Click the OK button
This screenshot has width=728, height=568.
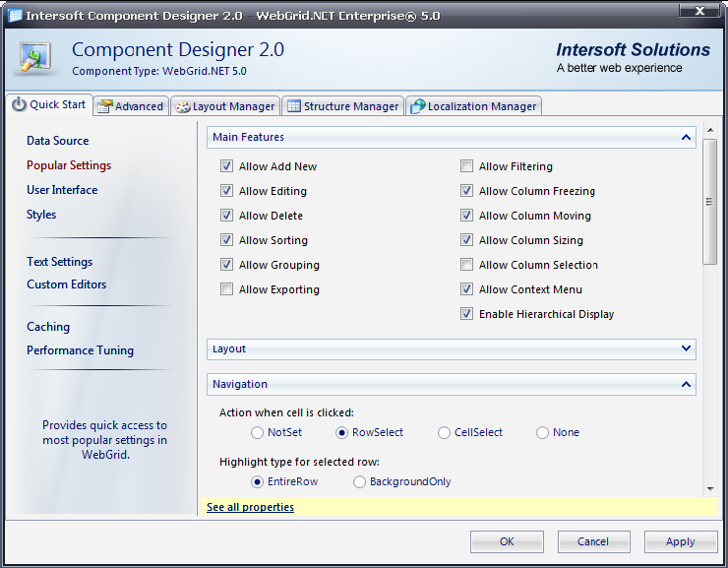coord(507,541)
